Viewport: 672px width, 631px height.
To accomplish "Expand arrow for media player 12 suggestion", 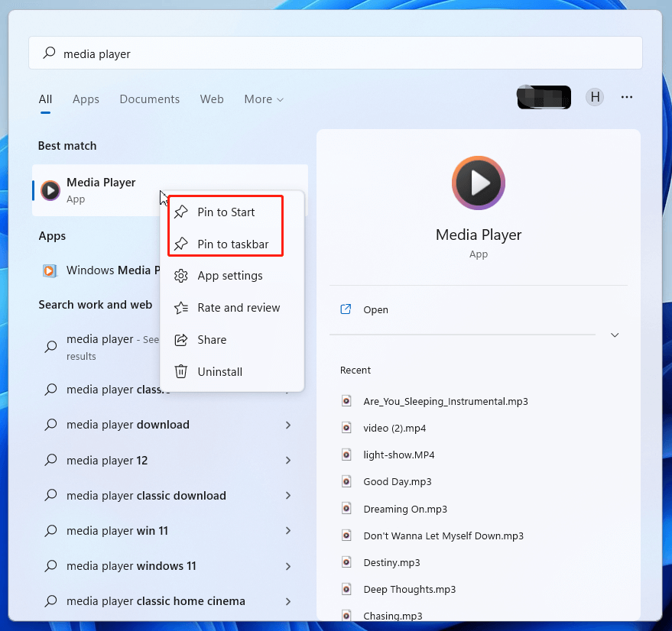I will pos(288,460).
